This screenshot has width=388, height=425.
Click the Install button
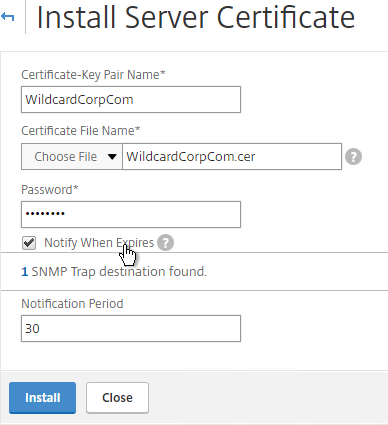pyautogui.click(x=42, y=398)
